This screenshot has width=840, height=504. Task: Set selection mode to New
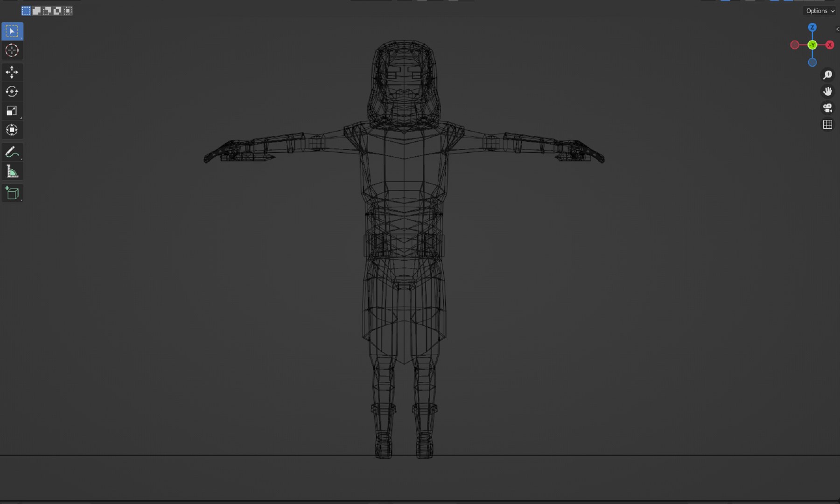click(26, 11)
